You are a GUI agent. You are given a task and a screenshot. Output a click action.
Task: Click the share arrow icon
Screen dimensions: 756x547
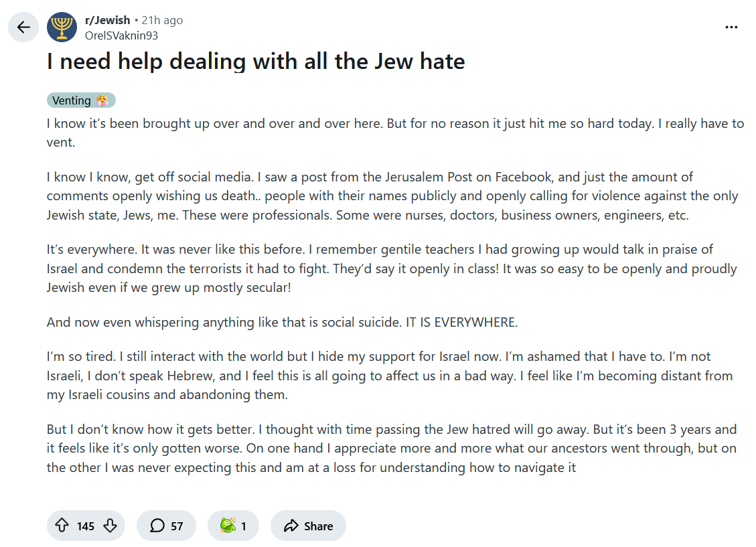click(291, 526)
